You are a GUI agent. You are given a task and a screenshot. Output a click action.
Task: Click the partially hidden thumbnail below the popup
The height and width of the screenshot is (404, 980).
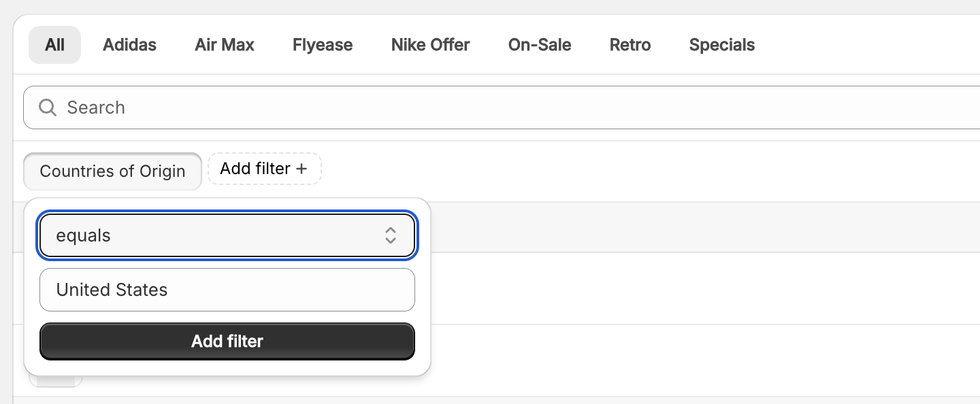56,382
